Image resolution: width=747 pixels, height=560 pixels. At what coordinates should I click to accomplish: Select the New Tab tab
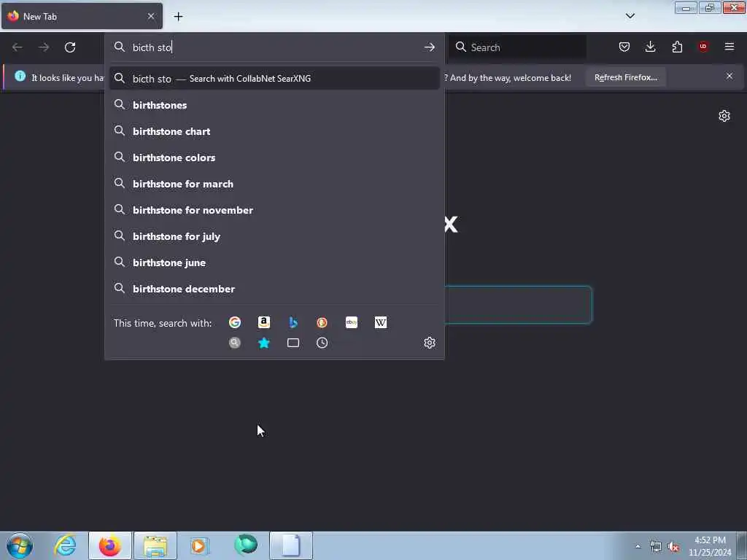click(82, 17)
